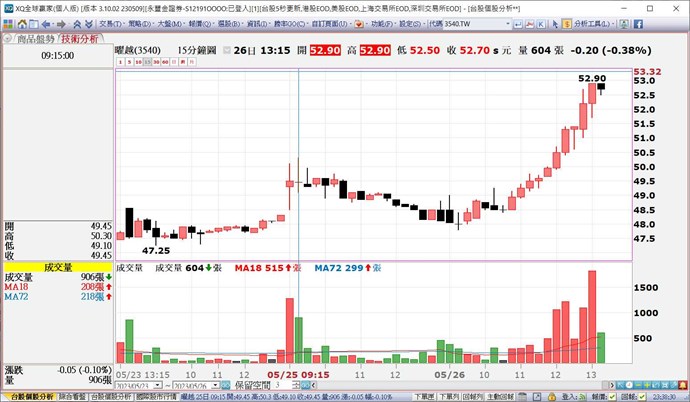Adjust the 保留空間 spinner arrows

(296, 385)
